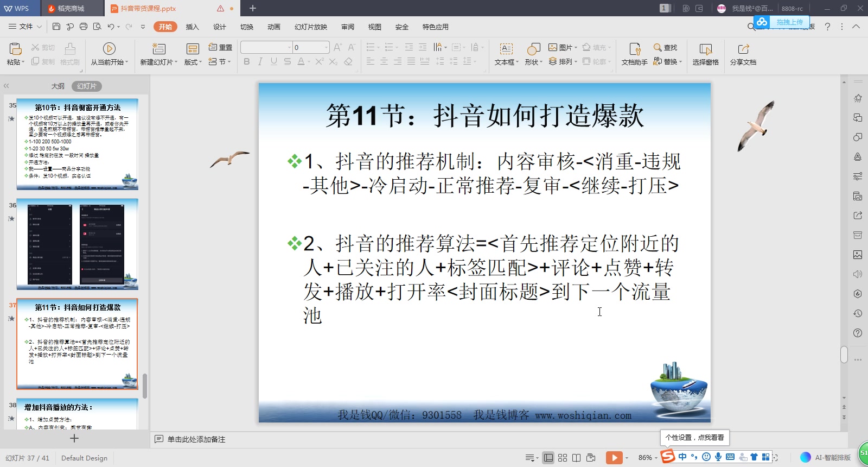Image resolution: width=868 pixels, height=467 pixels.
Task: Toggle Normal view in status bar
Action: coord(548,458)
